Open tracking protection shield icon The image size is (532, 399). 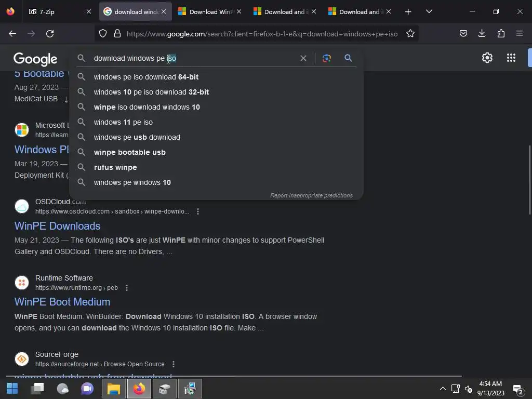(103, 34)
